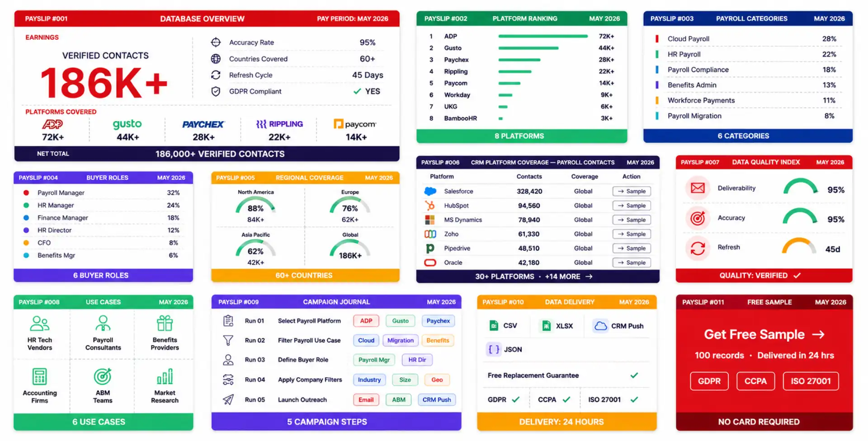Click the Oracle icon
This screenshot has width=868, height=441.
click(430, 263)
